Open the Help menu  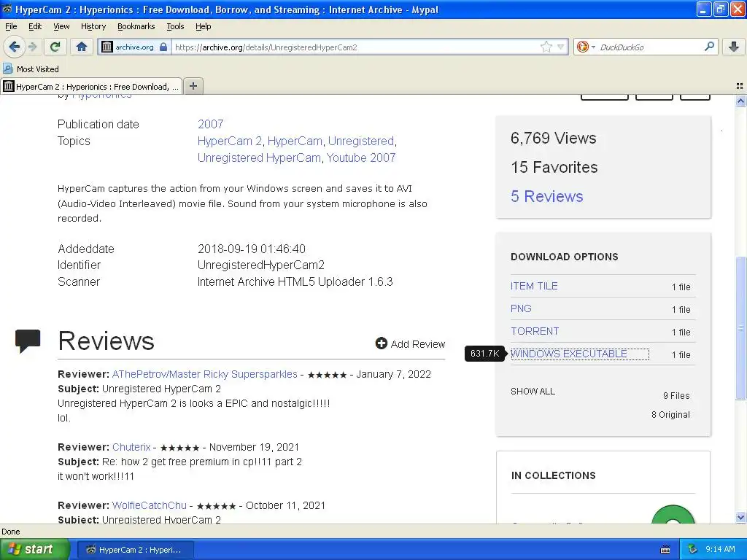point(204,26)
